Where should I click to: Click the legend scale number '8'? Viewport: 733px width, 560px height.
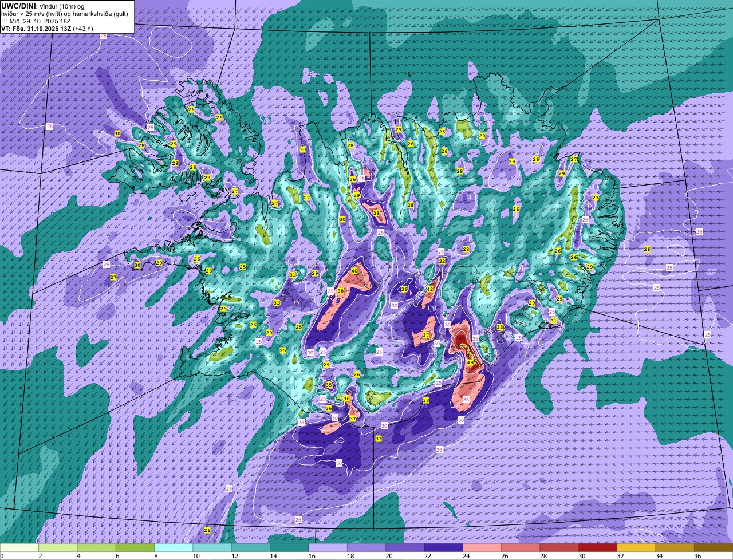coord(155,555)
